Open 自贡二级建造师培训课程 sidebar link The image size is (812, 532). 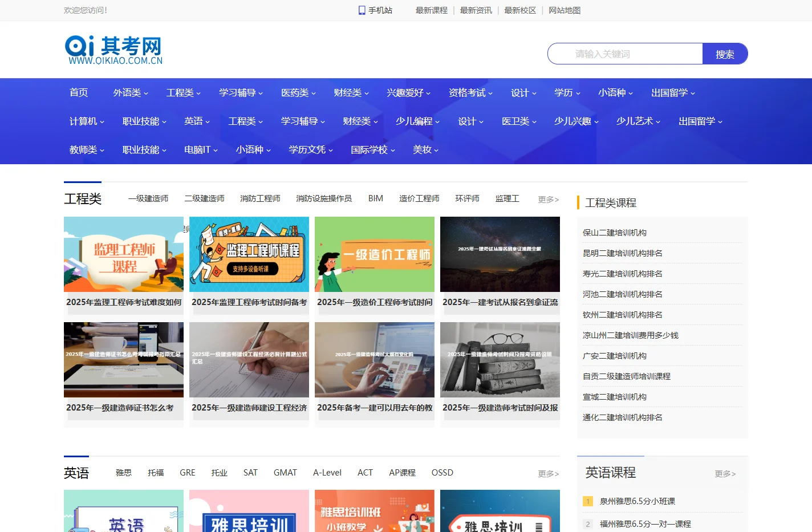[x=627, y=376]
